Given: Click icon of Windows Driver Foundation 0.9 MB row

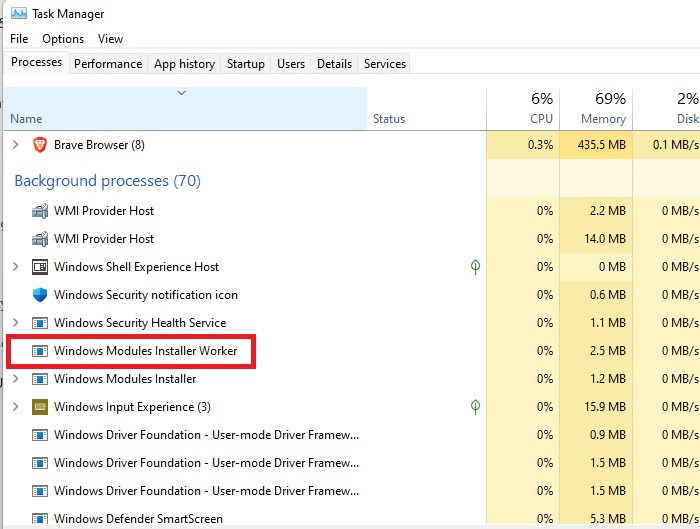Looking at the screenshot, I should pos(40,435).
